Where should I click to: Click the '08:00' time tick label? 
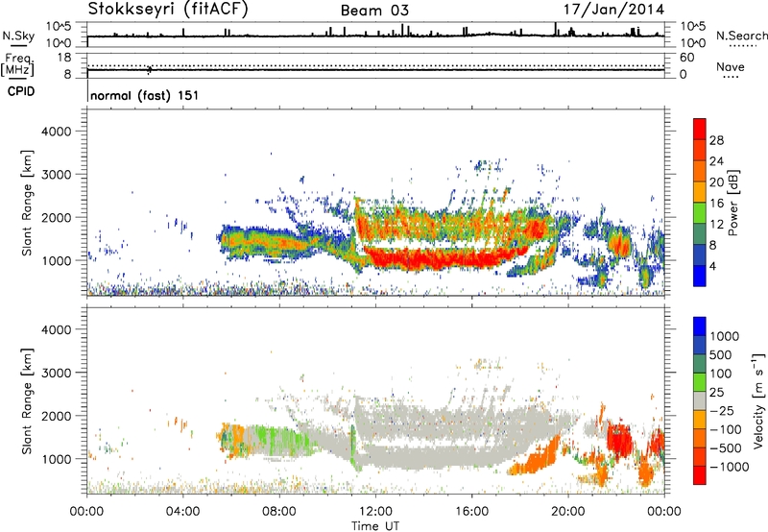point(279,512)
